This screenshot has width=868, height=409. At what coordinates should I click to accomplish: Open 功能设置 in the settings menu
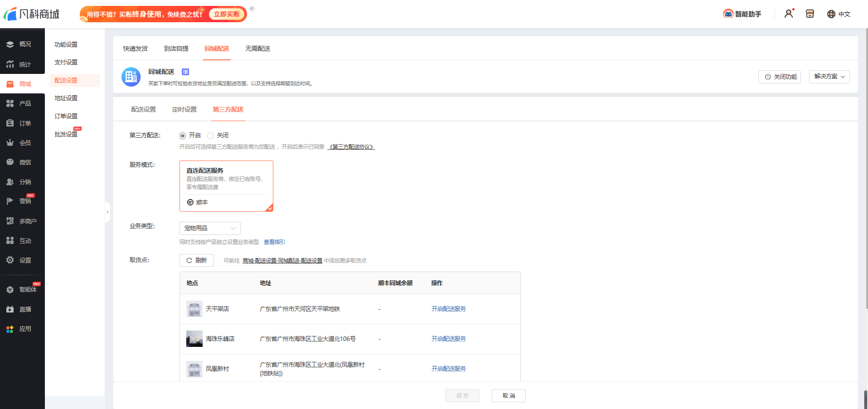66,44
